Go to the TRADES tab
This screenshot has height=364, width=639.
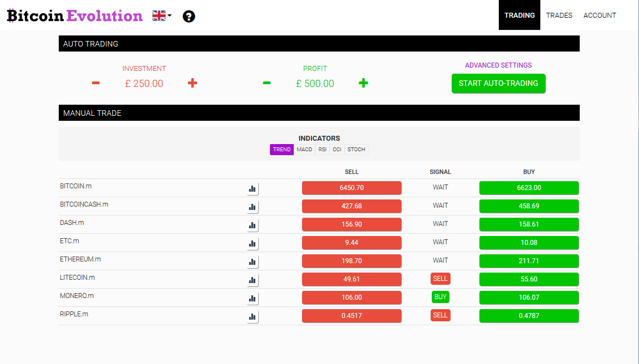tap(559, 16)
